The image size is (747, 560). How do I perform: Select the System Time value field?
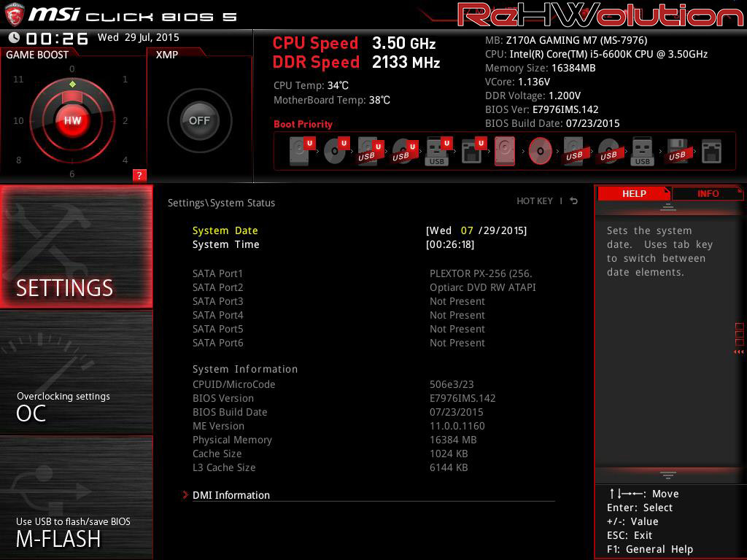coord(450,245)
